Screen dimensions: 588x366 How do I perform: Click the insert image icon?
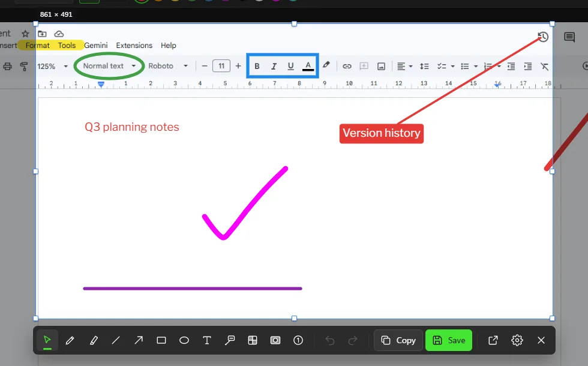point(381,67)
